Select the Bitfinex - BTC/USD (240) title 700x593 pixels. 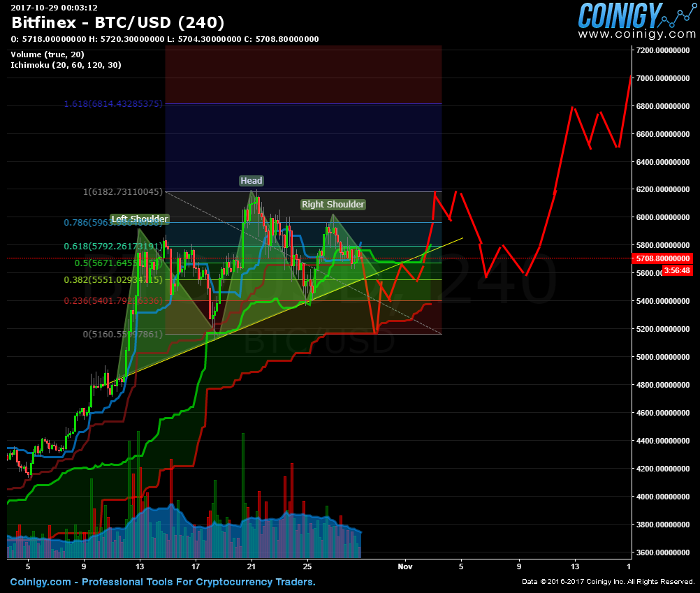tap(118, 22)
